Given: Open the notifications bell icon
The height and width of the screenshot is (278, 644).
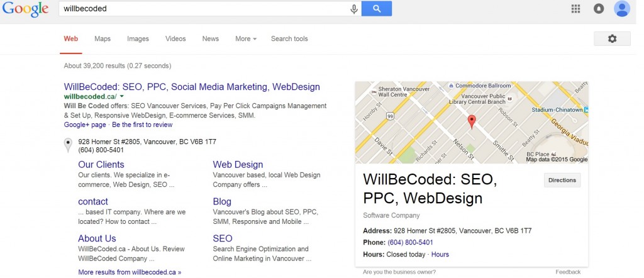Looking at the screenshot, I should pyautogui.click(x=599, y=9).
